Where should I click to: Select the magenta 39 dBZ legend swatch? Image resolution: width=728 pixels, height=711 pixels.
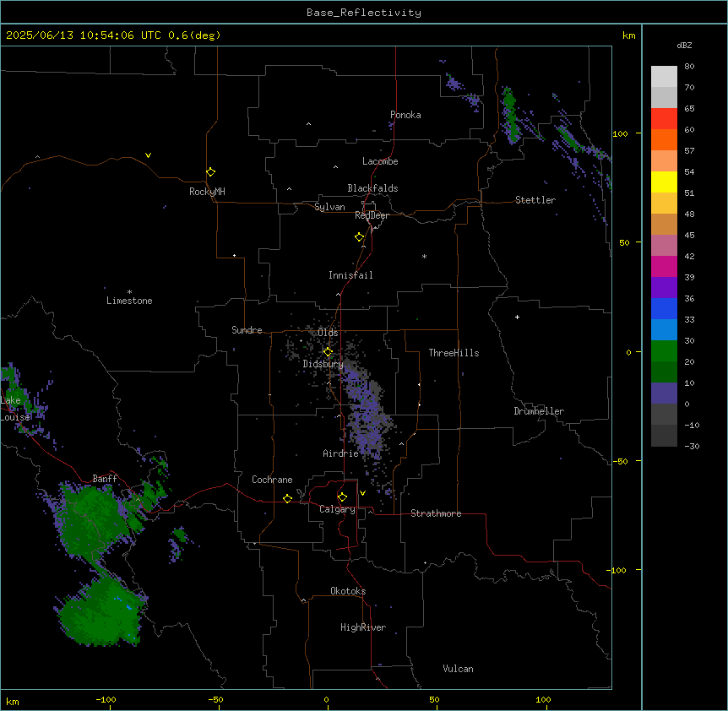pyautogui.click(x=664, y=266)
